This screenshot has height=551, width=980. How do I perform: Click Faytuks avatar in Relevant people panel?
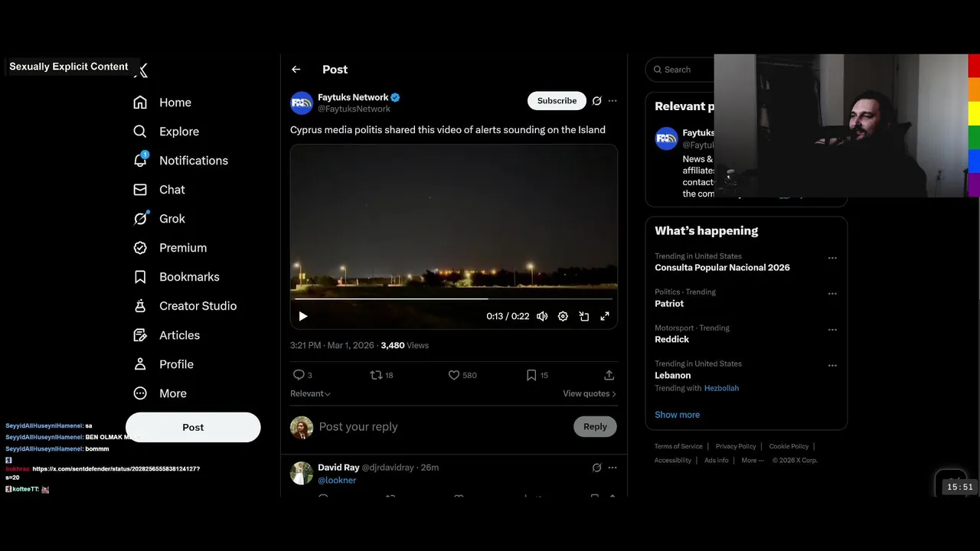(x=666, y=139)
